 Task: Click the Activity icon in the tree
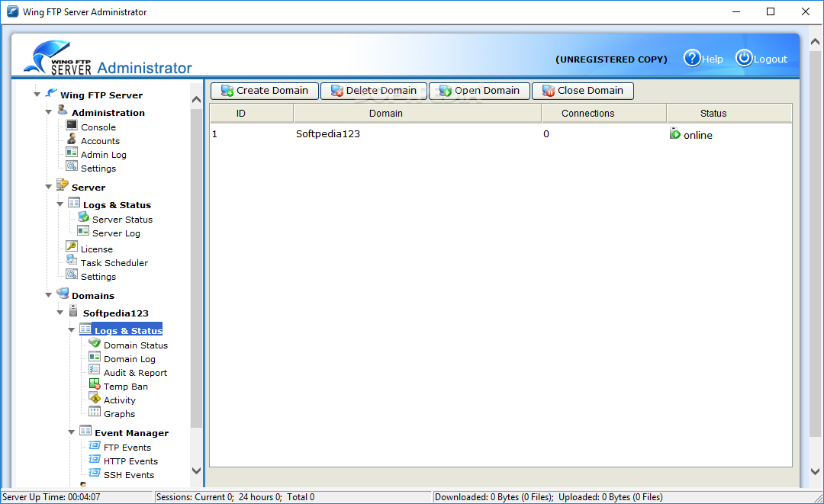point(95,397)
